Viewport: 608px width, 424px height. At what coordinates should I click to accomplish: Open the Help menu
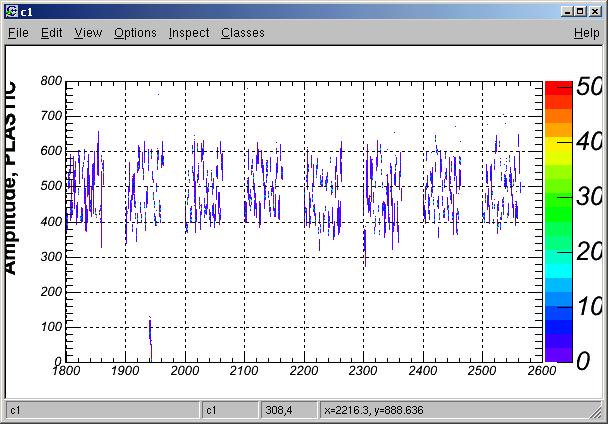(x=587, y=33)
